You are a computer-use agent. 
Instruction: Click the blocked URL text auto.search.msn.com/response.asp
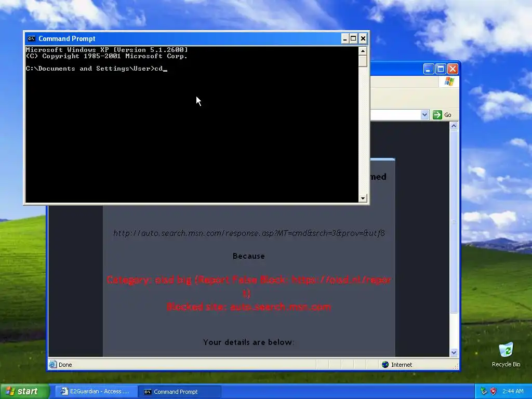pyautogui.click(x=249, y=233)
